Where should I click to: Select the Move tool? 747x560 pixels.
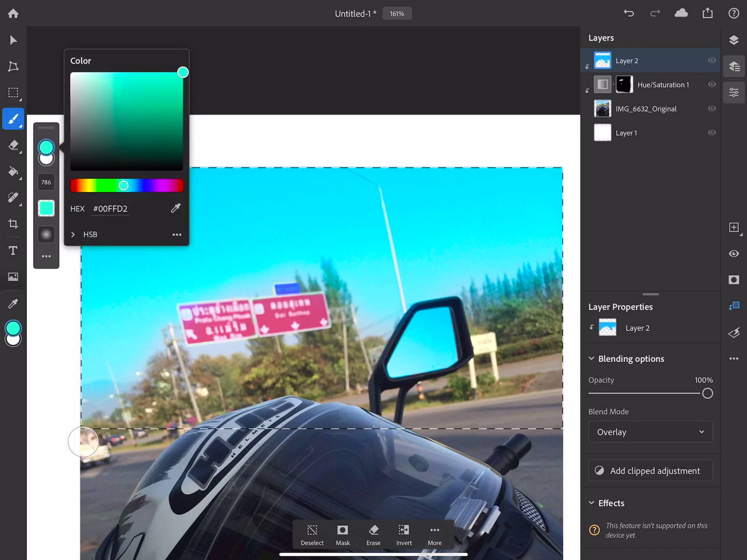13,40
